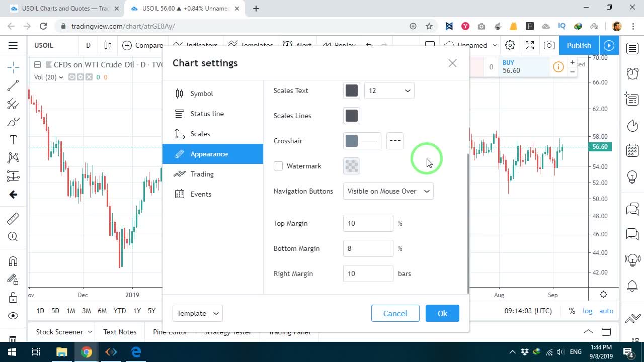Select the Appearance settings tab
644x362 pixels.
(x=213, y=154)
